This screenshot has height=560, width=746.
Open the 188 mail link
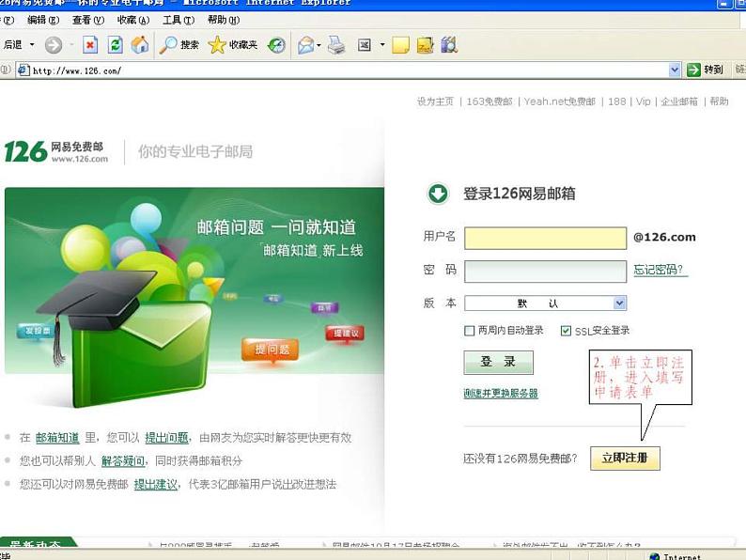616,101
